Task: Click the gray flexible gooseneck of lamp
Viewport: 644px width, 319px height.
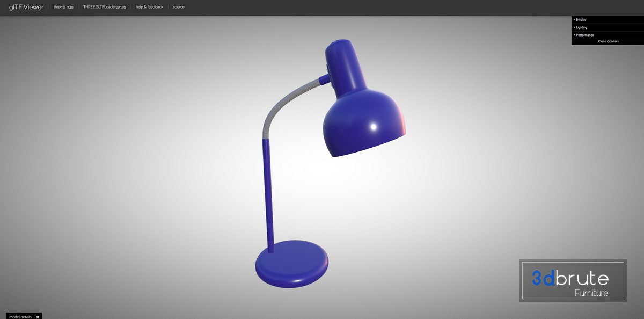Action: pyautogui.click(x=278, y=106)
